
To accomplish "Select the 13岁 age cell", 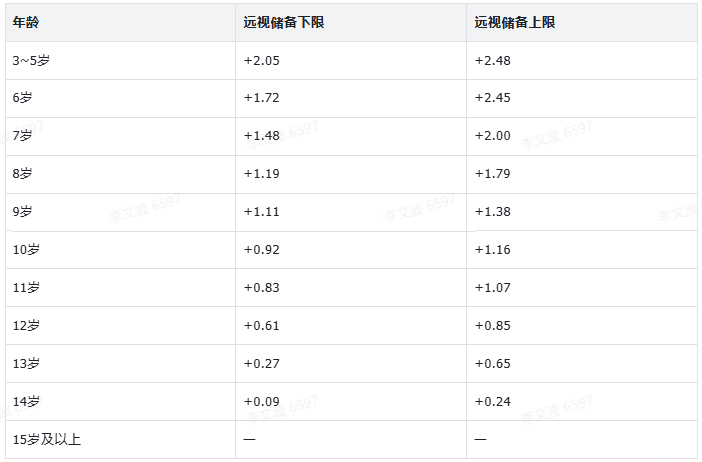I will pyautogui.click(x=26, y=364).
